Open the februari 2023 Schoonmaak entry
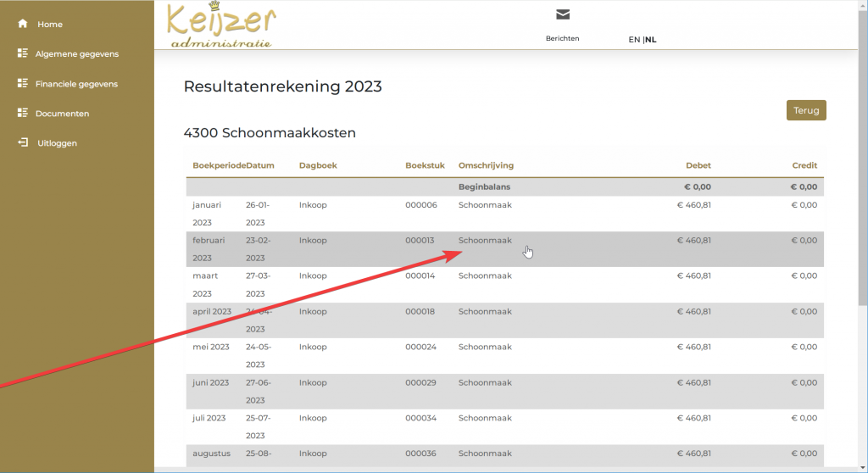The height and width of the screenshot is (473, 868). tap(505, 249)
